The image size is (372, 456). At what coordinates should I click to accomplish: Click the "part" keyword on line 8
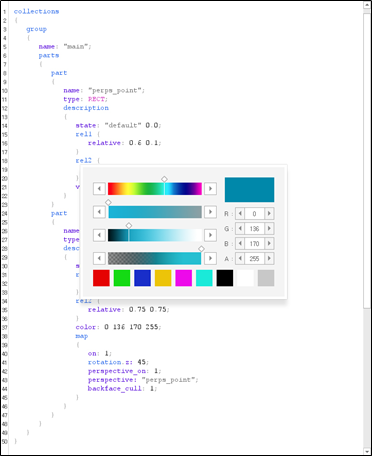point(59,73)
